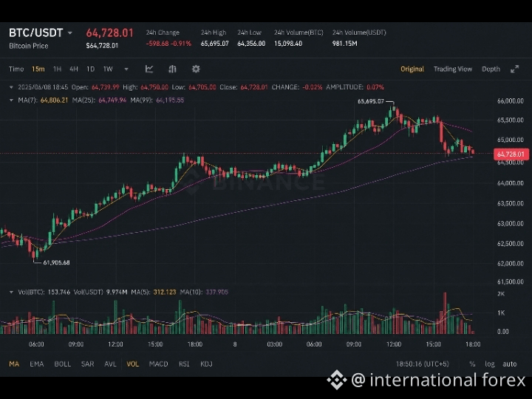Viewport: 532px width, 399px height.
Task: Click the 61,905.68 low marker on chart
Action: 56,262
